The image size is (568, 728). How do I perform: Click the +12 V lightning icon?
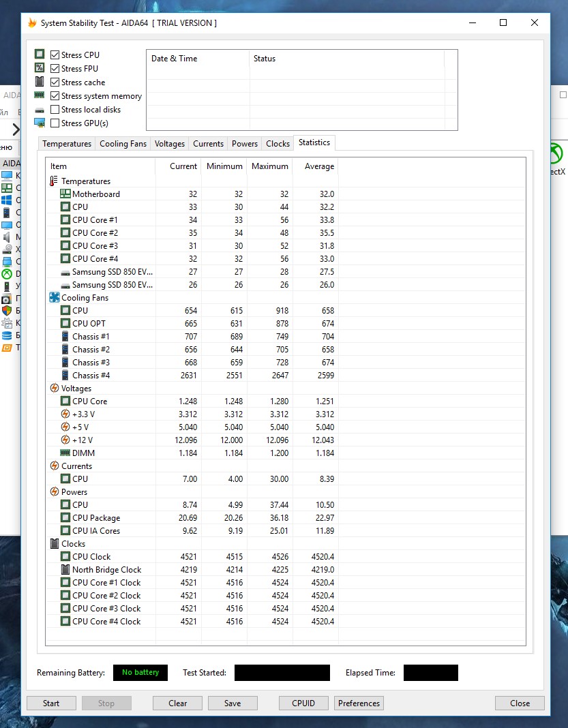point(65,440)
